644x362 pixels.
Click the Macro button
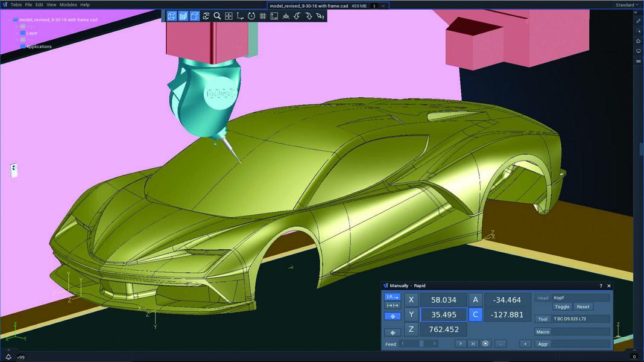pos(543,332)
